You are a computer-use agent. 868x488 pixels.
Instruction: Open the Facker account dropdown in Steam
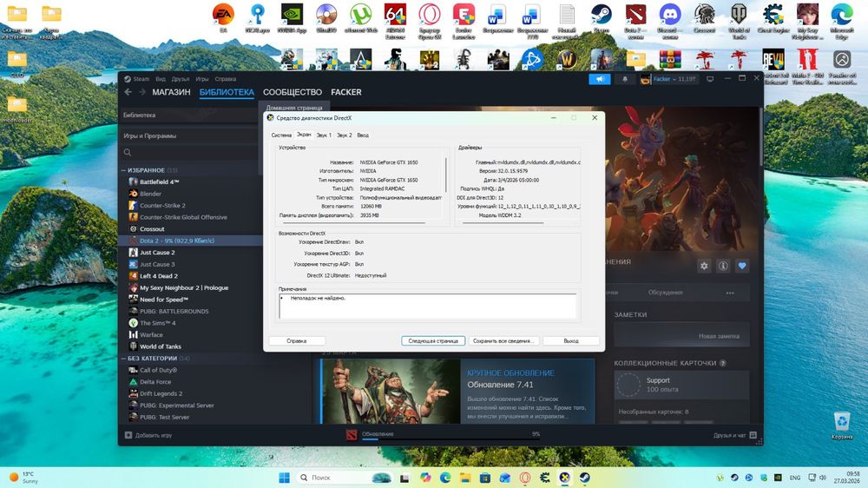[x=668, y=79]
